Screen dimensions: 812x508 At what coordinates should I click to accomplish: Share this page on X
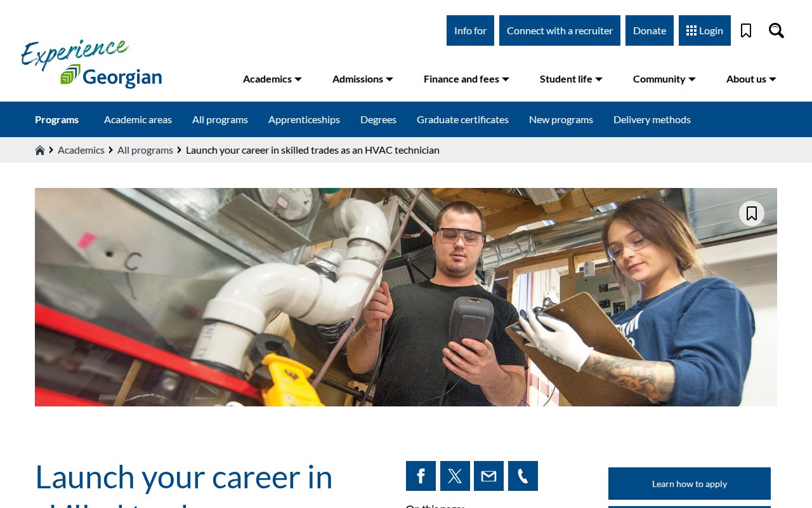[455, 476]
